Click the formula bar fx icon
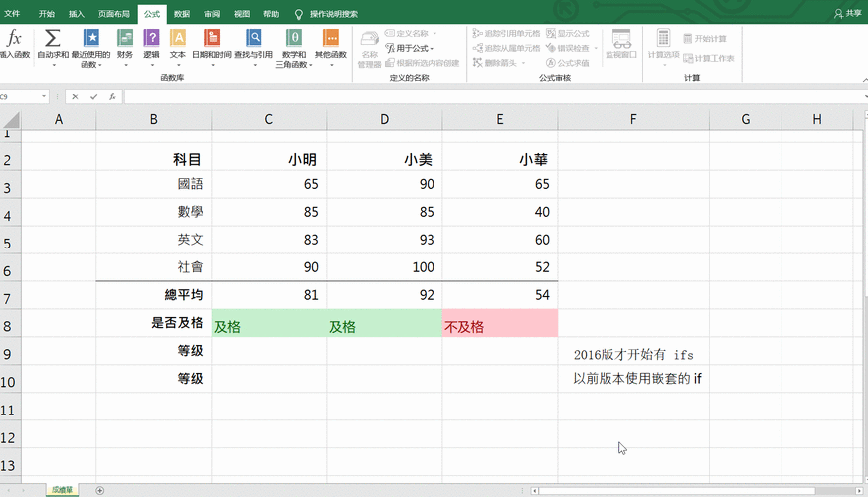 (112, 96)
